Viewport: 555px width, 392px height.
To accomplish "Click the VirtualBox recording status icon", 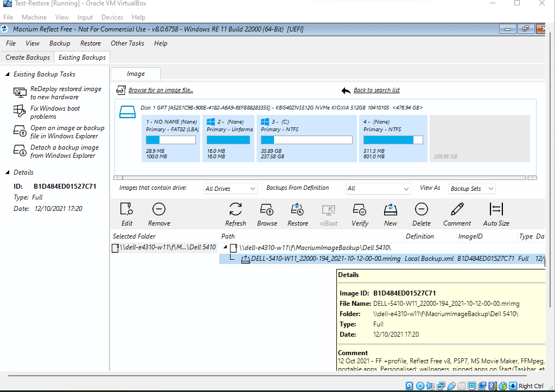I will (x=482, y=386).
